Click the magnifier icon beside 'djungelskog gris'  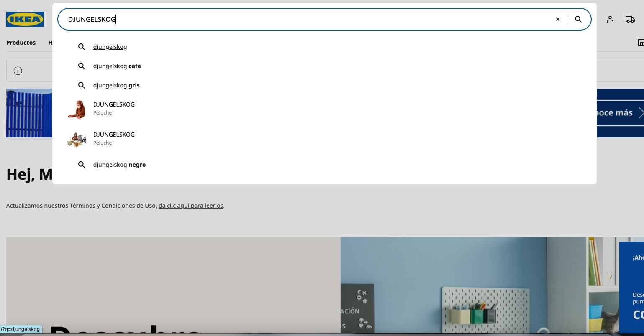coord(82,85)
